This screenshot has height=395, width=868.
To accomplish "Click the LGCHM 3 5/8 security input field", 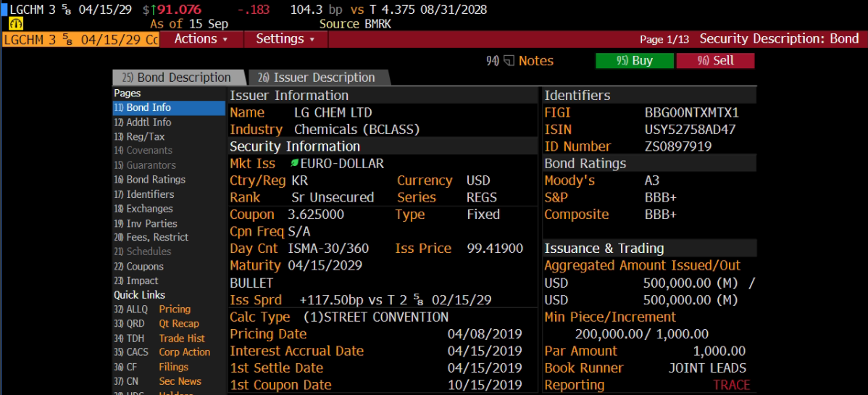I will coord(80,39).
